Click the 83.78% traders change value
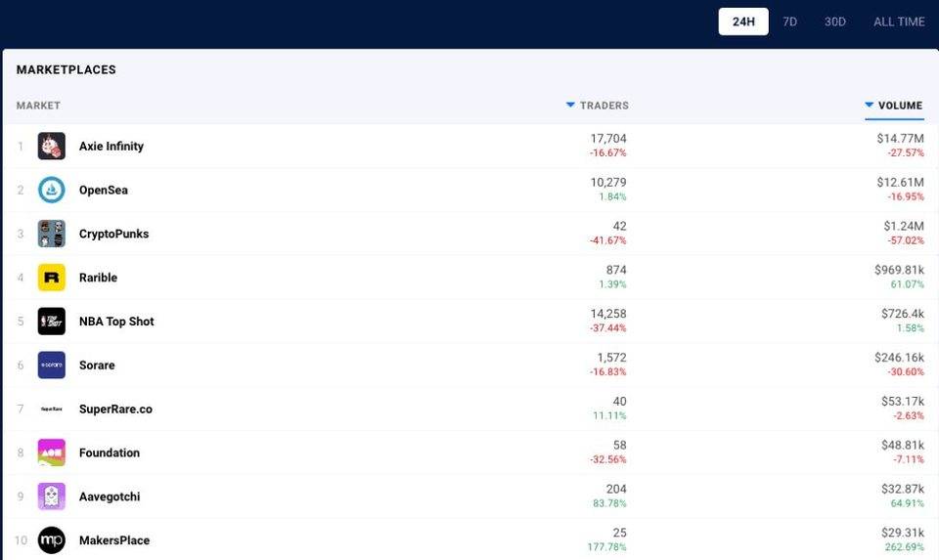This screenshot has height=560, width=939. coord(609,503)
